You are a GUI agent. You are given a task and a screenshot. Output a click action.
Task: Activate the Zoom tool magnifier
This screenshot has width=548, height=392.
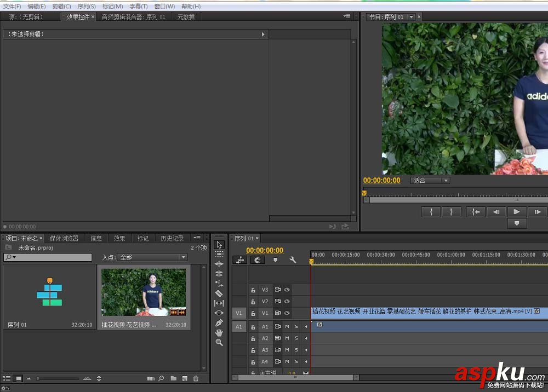[x=219, y=342]
